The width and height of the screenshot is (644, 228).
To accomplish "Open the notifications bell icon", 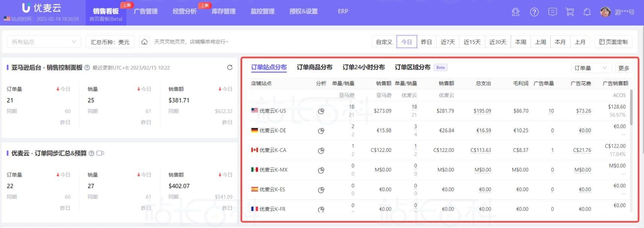I will point(587,12).
